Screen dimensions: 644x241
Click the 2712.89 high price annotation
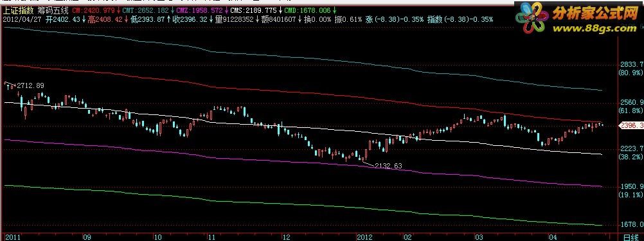tap(30, 86)
